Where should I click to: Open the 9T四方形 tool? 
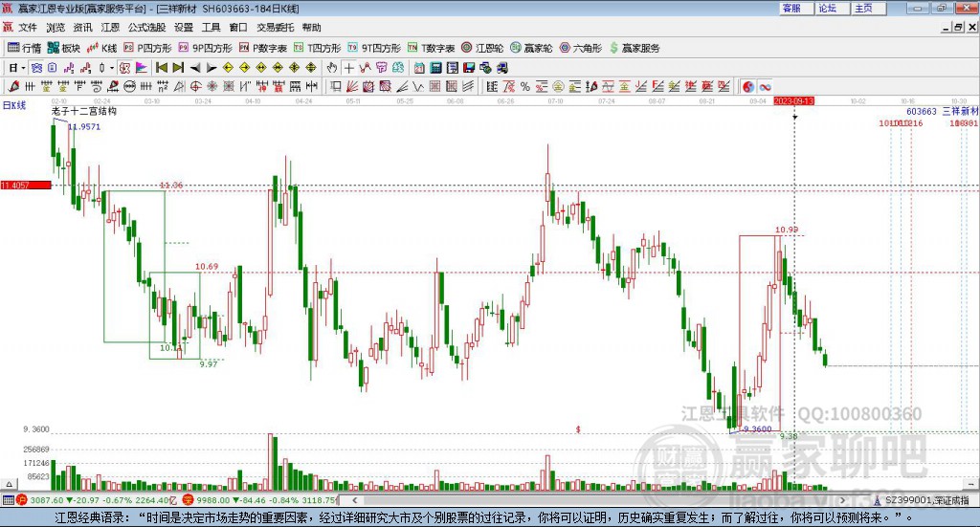click(374, 48)
